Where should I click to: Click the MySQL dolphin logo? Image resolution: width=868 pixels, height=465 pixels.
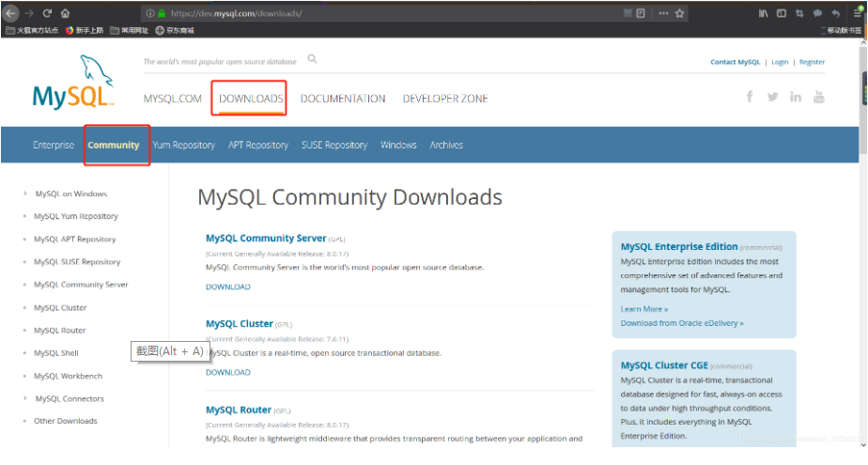(x=73, y=83)
